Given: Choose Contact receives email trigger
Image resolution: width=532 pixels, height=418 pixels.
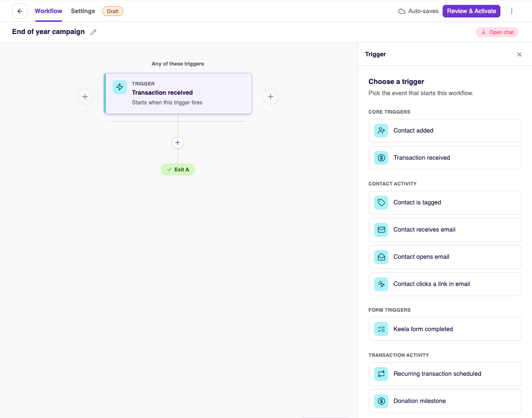Looking at the screenshot, I should point(445,230).
